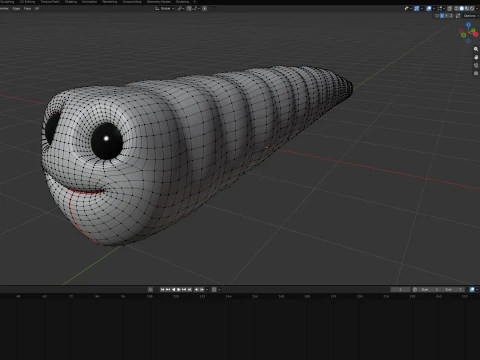Toggle X-ray display in the viewport
This screenshot has height=360, width=480.
[x=449, y=8]
